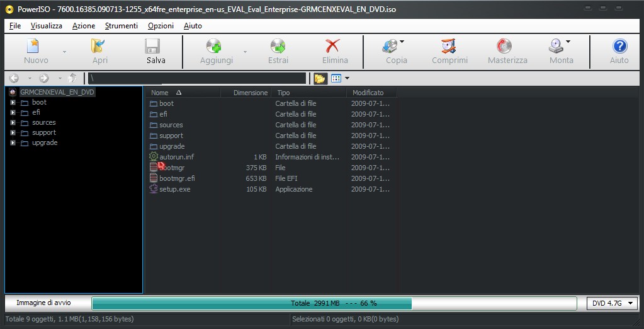644x329 pixels.
Task: Open the back history dropdown arrow
Action: (x=30, y=78)
